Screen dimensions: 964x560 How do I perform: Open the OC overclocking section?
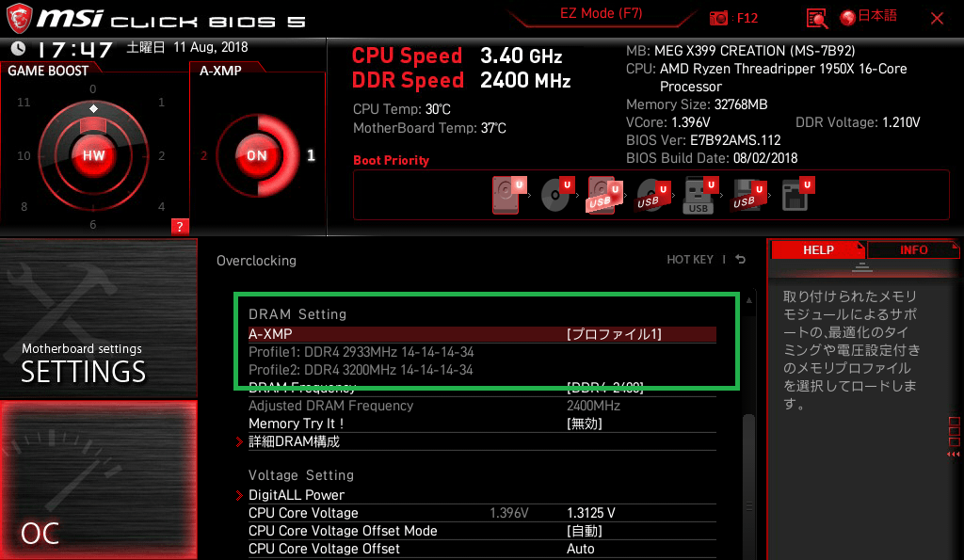(x=98, y=480)
